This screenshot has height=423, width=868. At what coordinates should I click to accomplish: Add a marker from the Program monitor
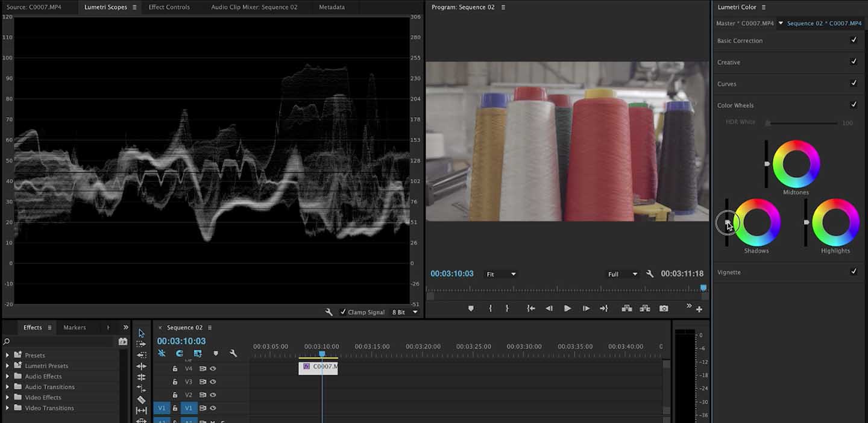pyautogui.click(x=471, y=308)
